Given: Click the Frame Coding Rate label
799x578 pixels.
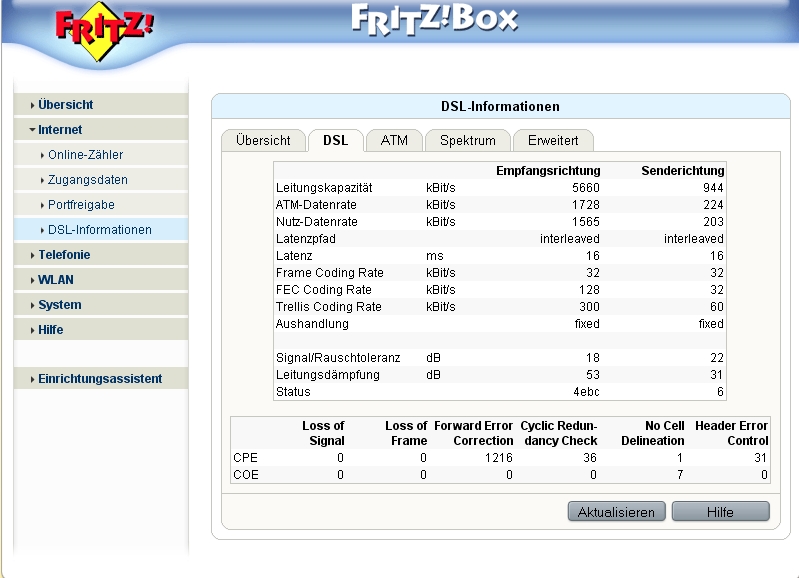Looking at the screenshot, I should 330,273.
